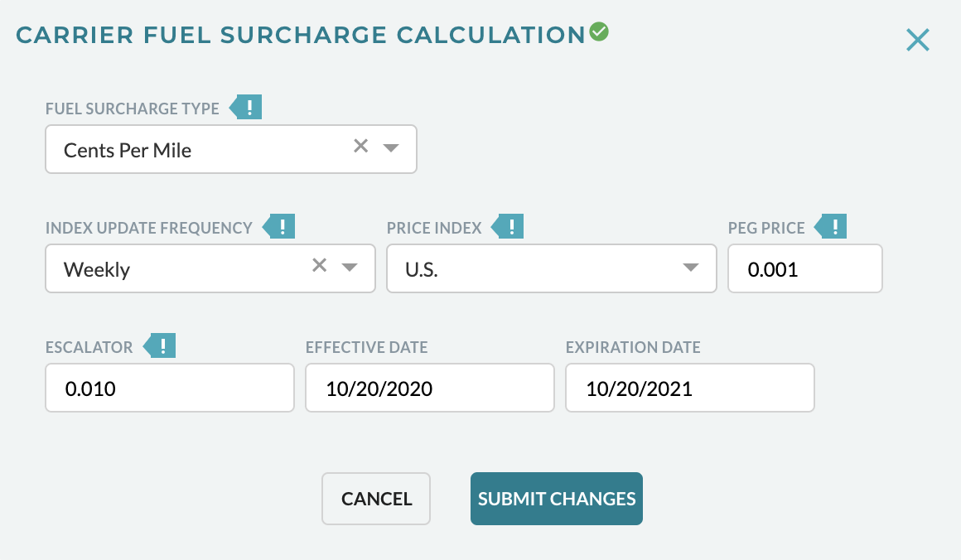Open the Fuel Surcharge Type dropdown
961x560 pixels.
tap(390, 147)
